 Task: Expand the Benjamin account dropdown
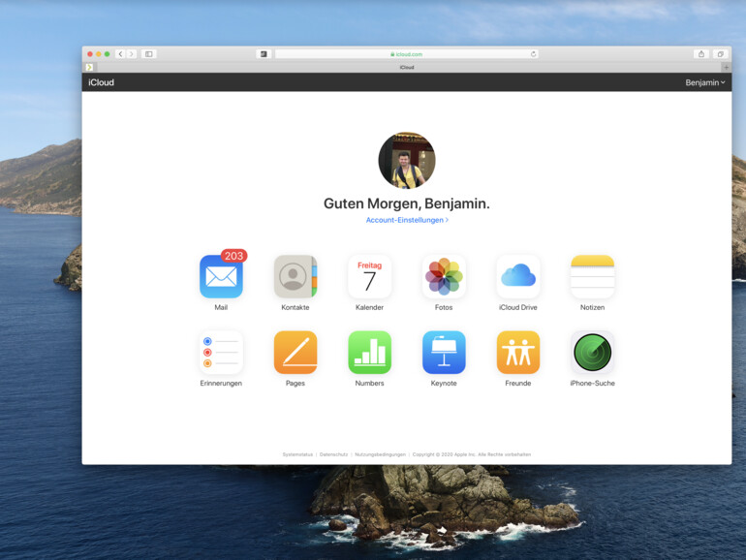[x=705, y=82]
